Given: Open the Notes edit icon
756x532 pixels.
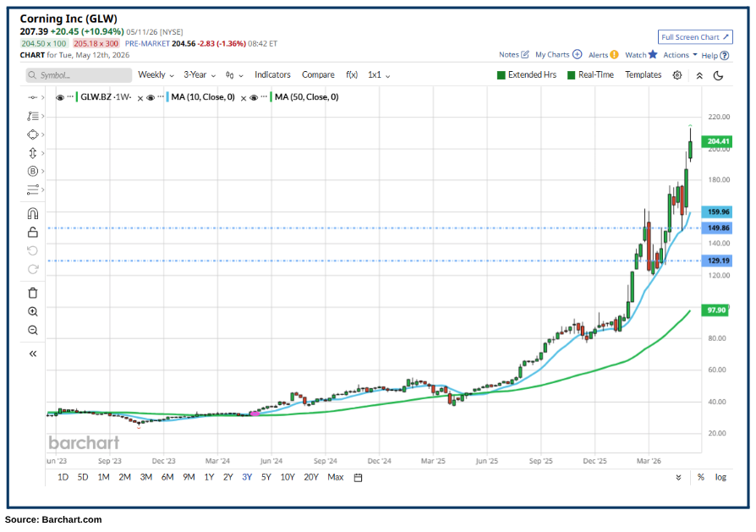Looking at the screenshot, I should point(525,54).
